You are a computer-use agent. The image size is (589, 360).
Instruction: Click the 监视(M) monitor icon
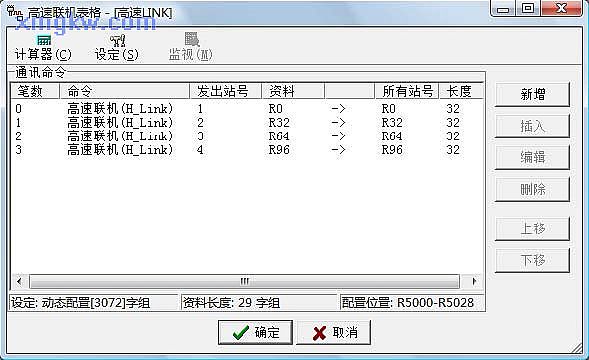[x=192, y=39]
